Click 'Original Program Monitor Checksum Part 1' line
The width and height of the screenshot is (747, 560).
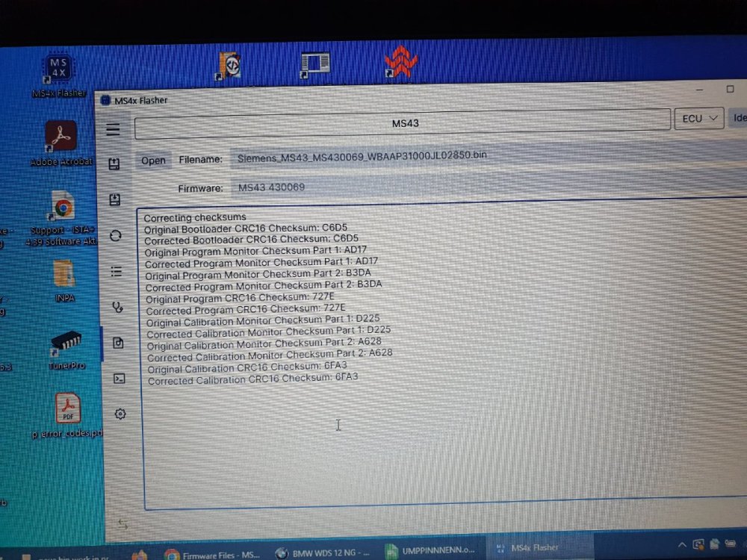[255, 251]
